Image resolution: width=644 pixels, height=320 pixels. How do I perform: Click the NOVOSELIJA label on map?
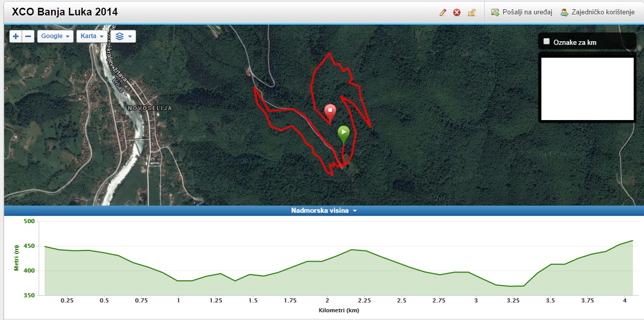coord(150,108)
